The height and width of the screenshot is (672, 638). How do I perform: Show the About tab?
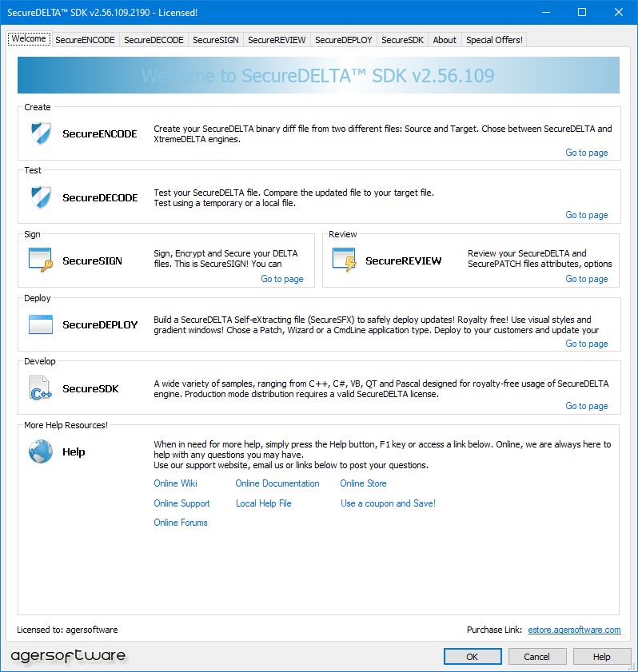(445, 40)
